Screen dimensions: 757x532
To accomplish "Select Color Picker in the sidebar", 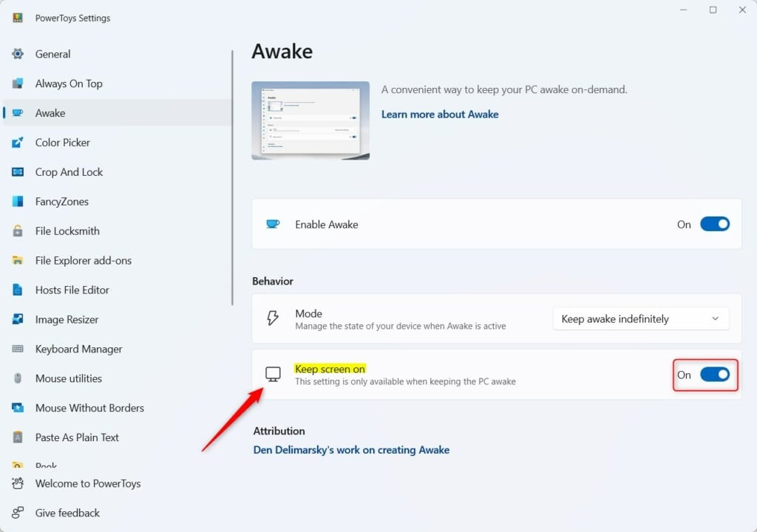I will coord(118,142).
